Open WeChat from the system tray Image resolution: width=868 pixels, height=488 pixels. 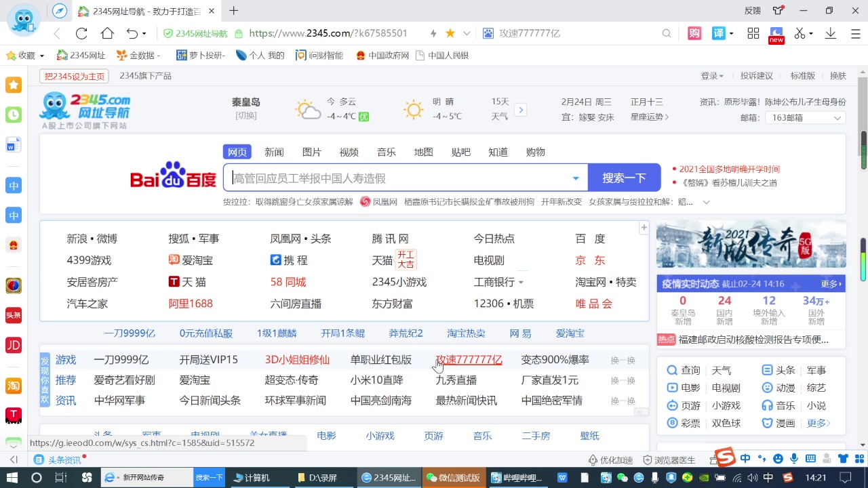click(622, 478)
